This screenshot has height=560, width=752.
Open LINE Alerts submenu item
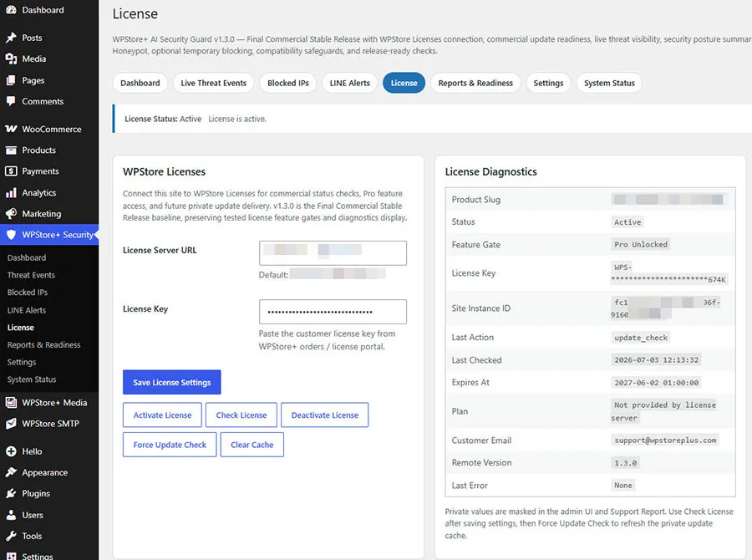click(x=27, y=310)
